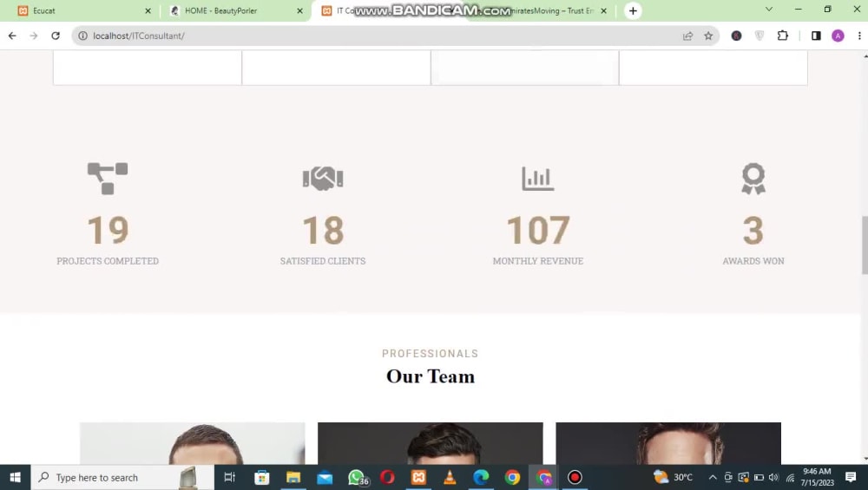Close the EmiratesMoving tab
Viewport: 868px width, 490px height.
(603, 10)
